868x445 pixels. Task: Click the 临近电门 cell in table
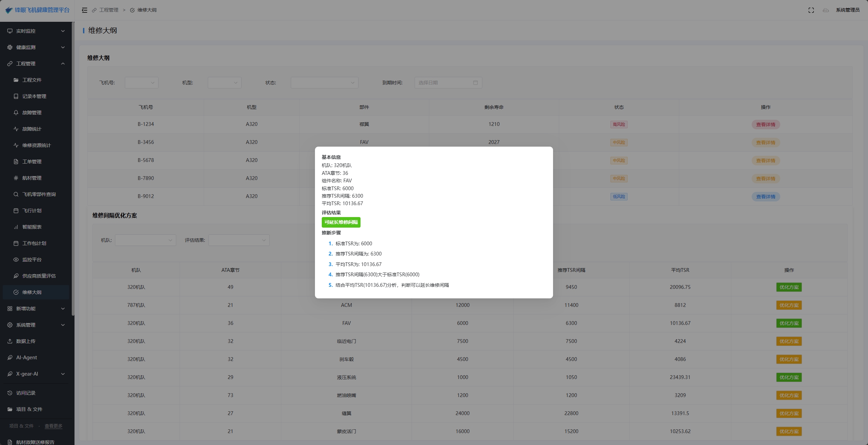[x=346, y=341]
